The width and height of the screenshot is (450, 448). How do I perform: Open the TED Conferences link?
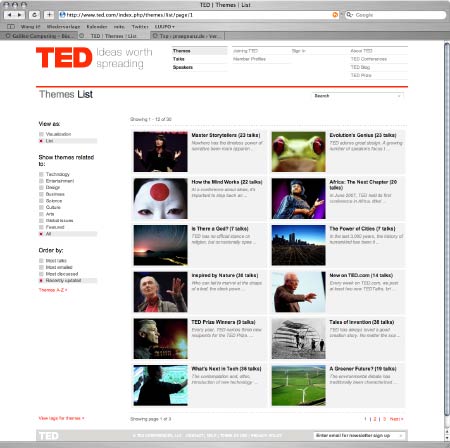pyautogui.click(x=369, y=59)
